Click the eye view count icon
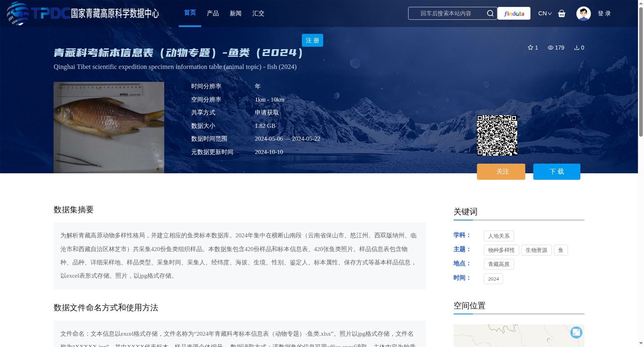Screen dimensions: 644x347 click(x=551, y=48)
